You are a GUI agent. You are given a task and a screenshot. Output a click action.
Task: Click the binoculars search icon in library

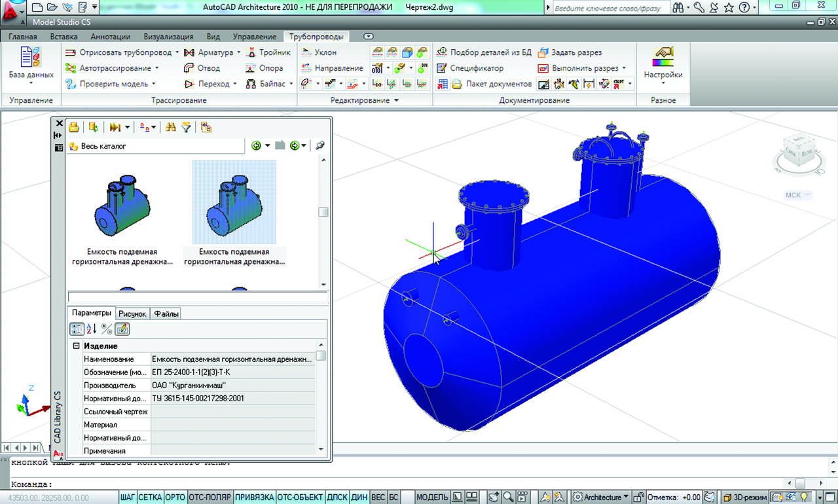[171, 127]
